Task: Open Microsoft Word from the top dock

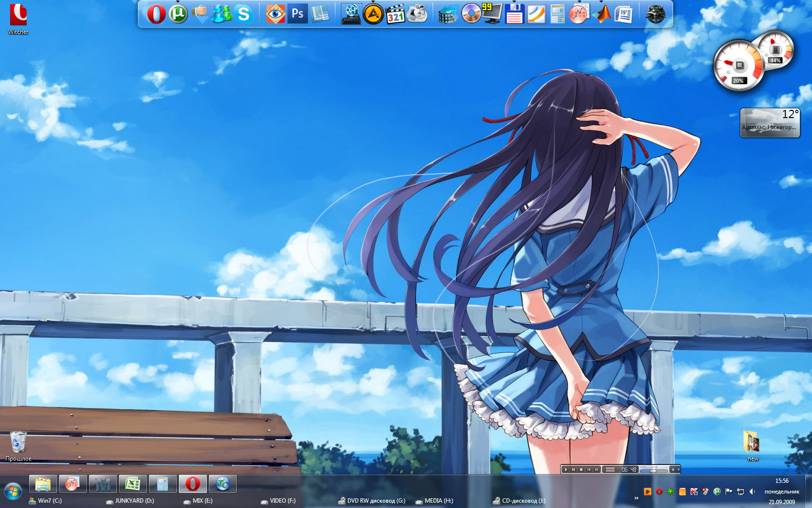Action: pyautogui.click(x=623, y=14)
